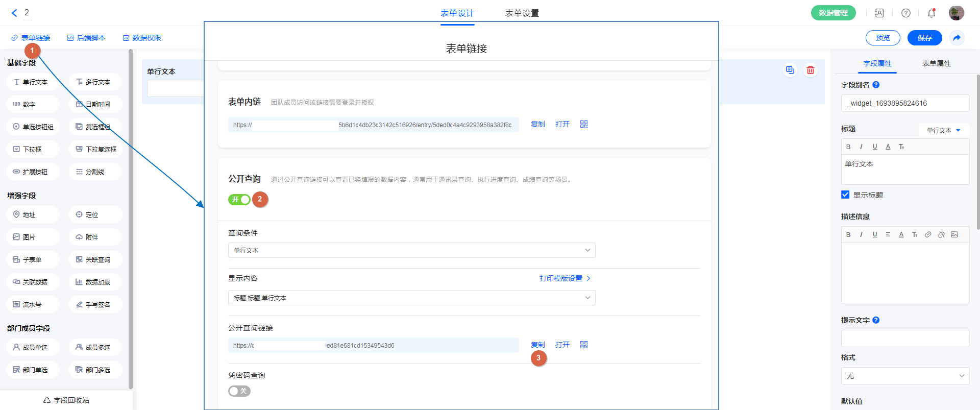Enable the 凭密码查询 toggle
Image resolution: width=980 pixels, height=410 pixels.
pyautogui.click(x=239, y=391)
